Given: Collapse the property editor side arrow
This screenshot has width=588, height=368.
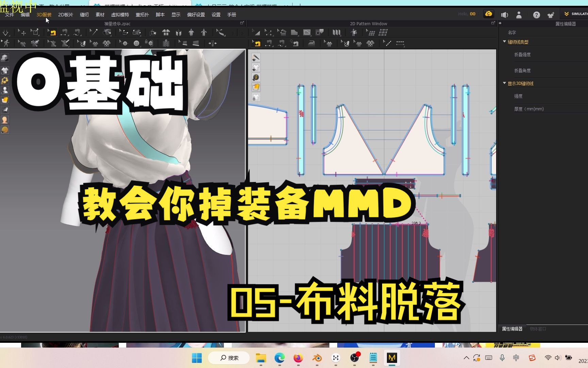Looking at the screenshot, I should [500, 23].
